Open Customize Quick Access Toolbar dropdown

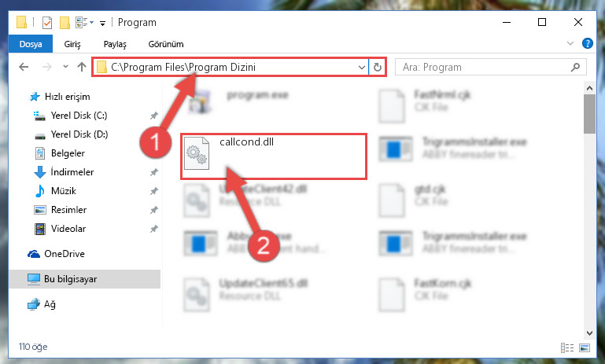pos(102,24)
